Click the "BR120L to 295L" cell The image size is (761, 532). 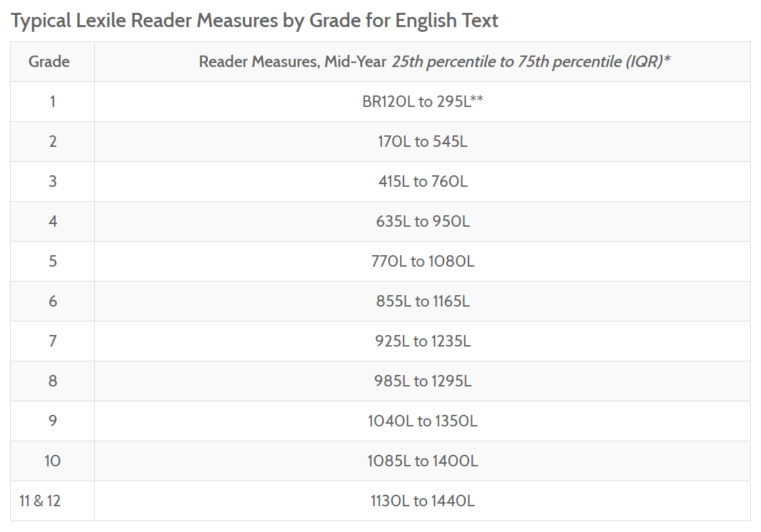[x=422, y=102]
